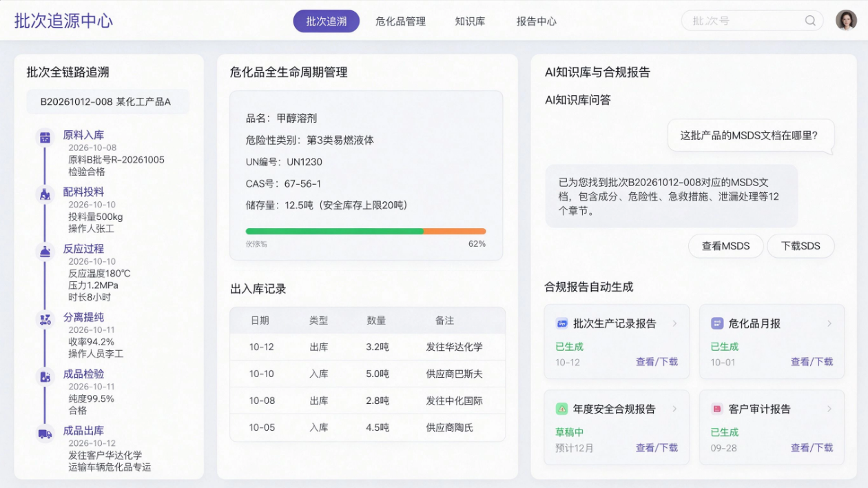Click the 10-12 出库 record row date
Image resolution: width=868 pixels, height=488 pixels.
(x=262, y=347)
